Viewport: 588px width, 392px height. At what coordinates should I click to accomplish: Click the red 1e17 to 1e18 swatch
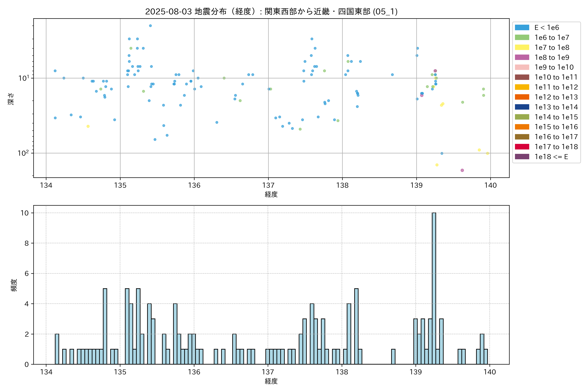tap(522, 147)
